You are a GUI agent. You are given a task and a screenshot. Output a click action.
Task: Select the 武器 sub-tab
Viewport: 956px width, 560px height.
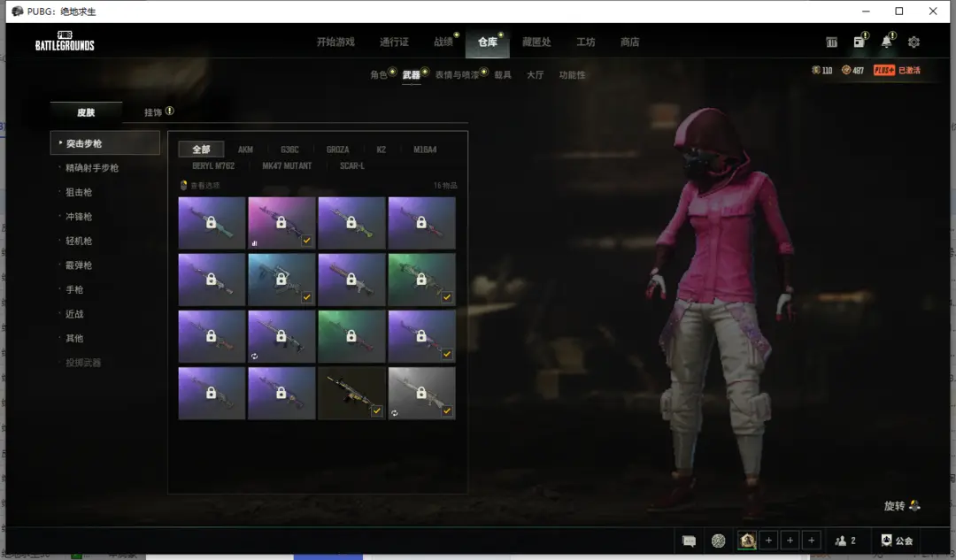pos(412,75)
